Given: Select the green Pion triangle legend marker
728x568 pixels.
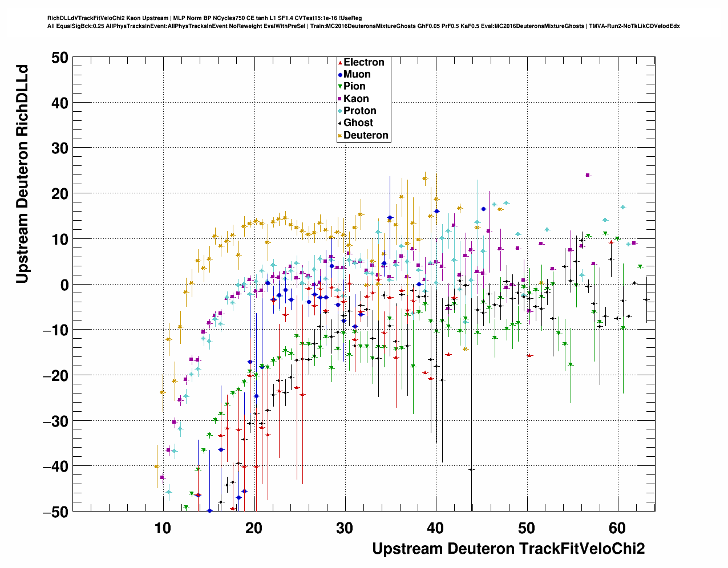Looking at the screenshot, I should (x=341, y=87).
